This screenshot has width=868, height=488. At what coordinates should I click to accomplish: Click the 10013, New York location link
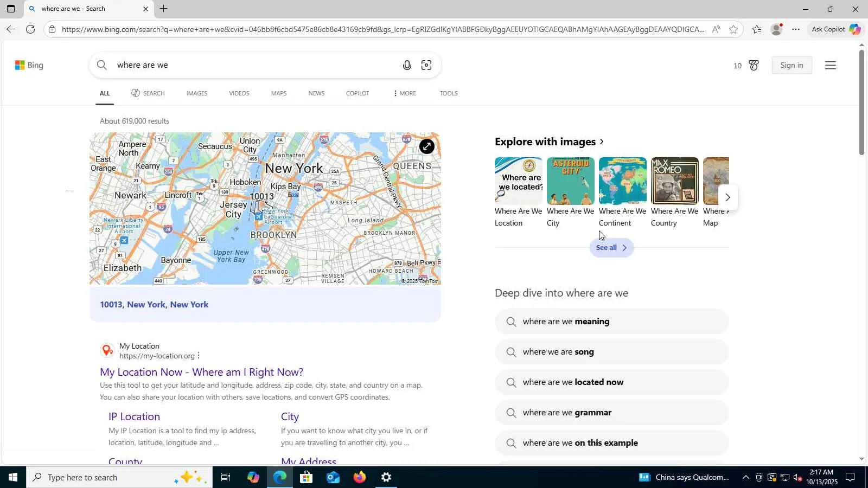coord(154,305)
